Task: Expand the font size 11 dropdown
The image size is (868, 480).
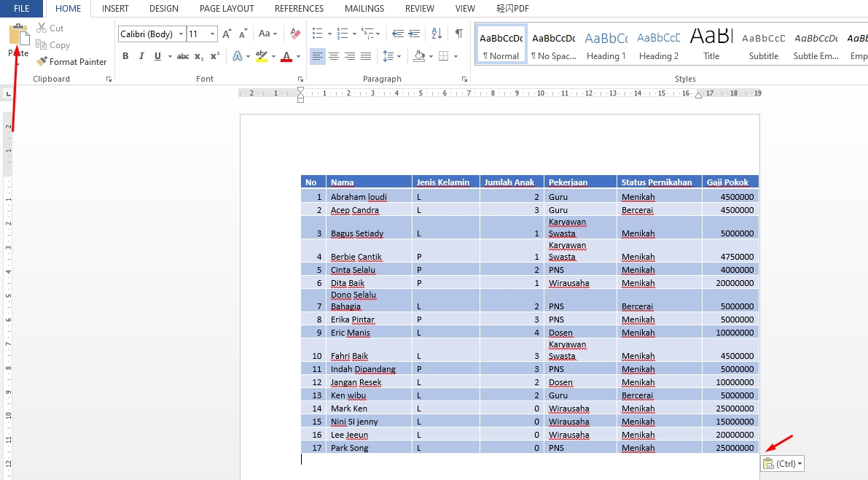Action: (x=212, y=34)
